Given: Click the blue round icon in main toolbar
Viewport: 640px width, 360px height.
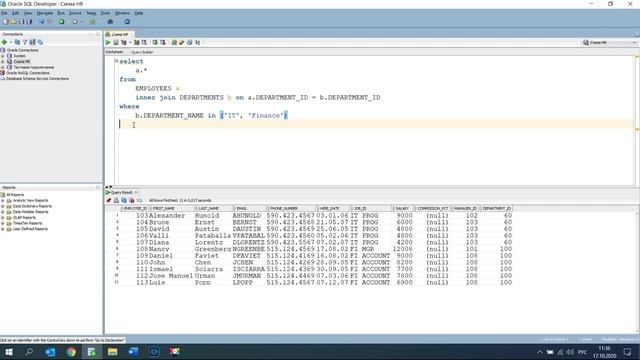Looking at the screenshot, I should [127, 22].
